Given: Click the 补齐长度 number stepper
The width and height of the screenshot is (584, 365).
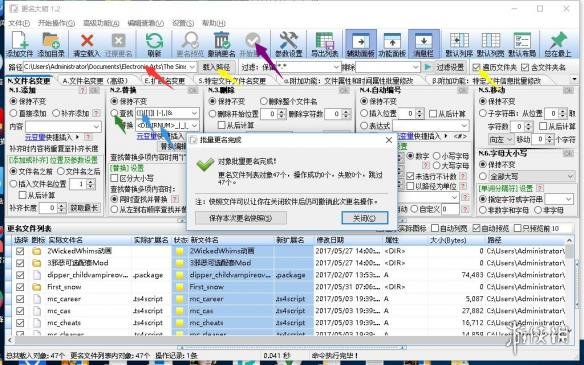Looking at the screenshot, I should [62, 208].
